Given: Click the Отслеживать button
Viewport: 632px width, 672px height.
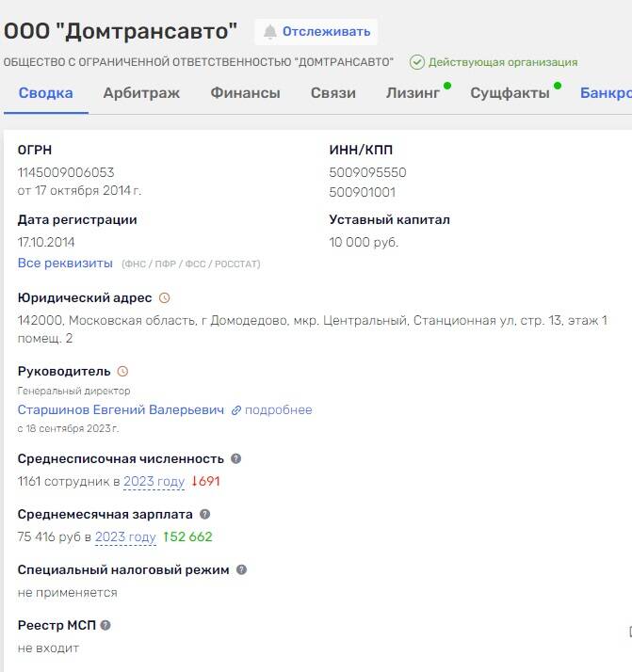Looking at the screenshot, I should pyautogui.click(x=316, y=32).
